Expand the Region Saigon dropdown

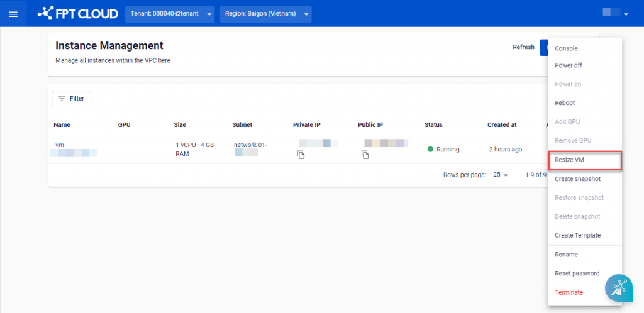(265, 14)
